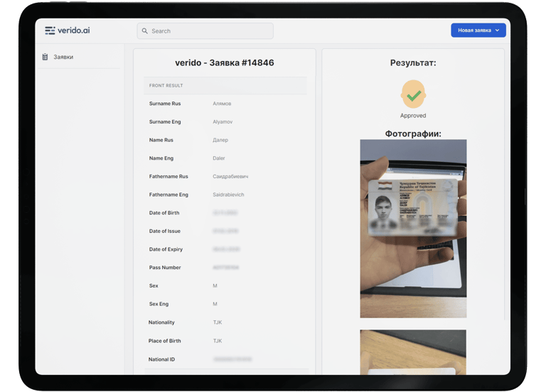Select the Name Rus value Далер

tap(220, 140)
